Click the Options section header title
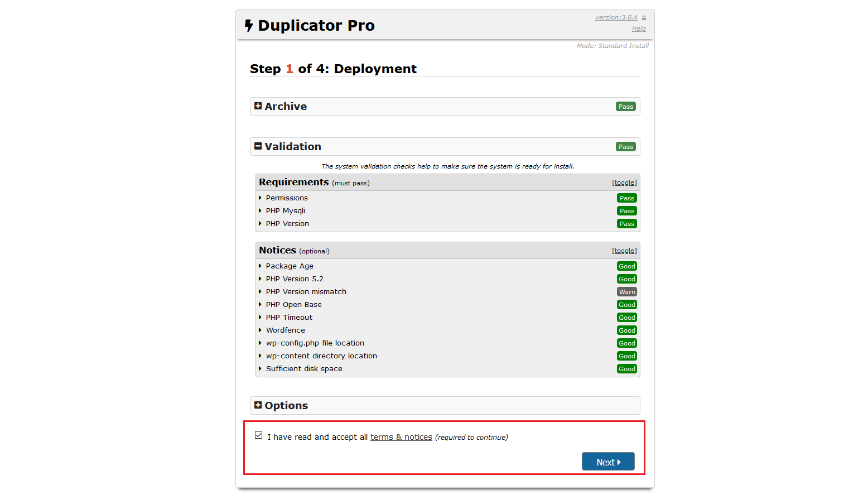The height and width of the screenshot is (499, 868). pyautogui.click(x=286, y=406)
